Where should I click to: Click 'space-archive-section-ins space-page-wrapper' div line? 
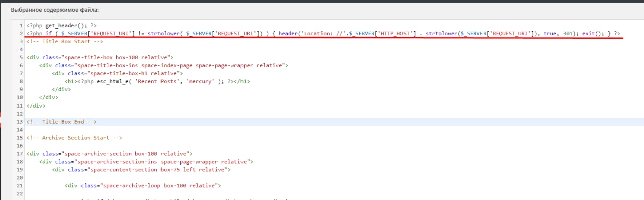pos(146,162)
